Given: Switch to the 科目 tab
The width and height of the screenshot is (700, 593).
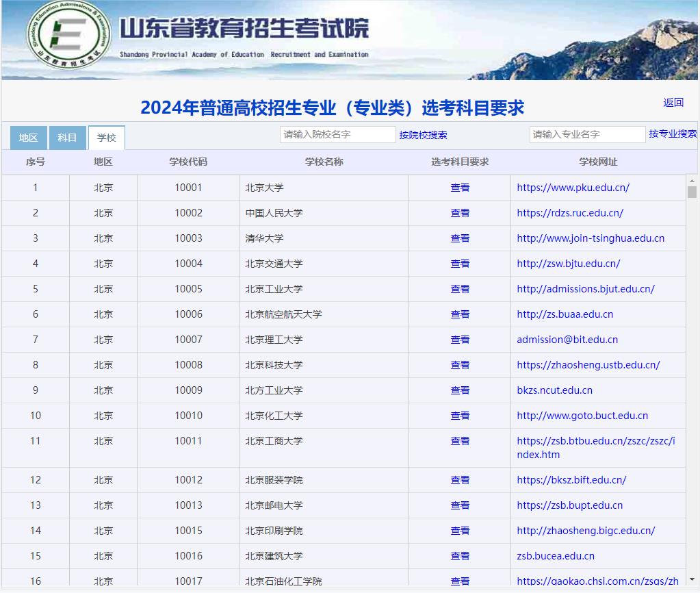Looking at the screenshot, I should [x=67, y=138].
